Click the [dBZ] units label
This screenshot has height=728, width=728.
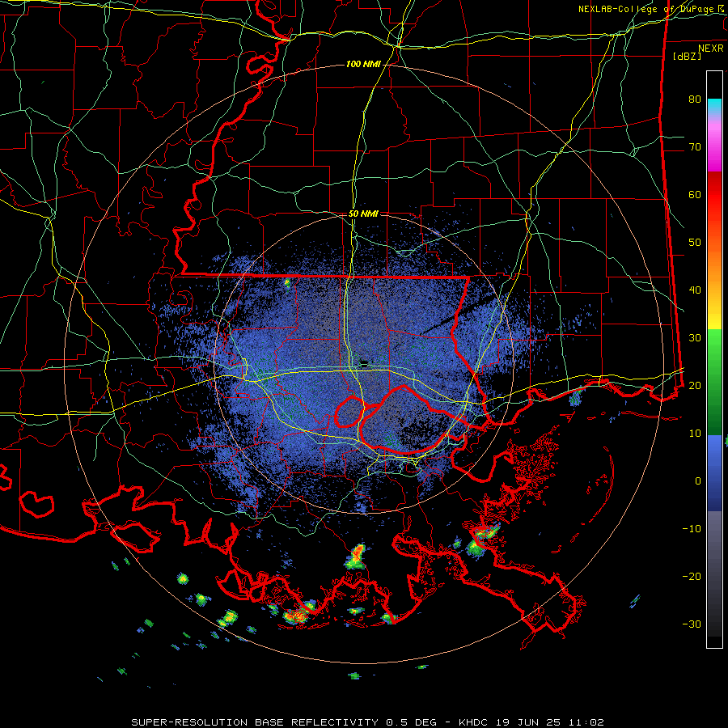pyautogui.click(x=687, y=56)
